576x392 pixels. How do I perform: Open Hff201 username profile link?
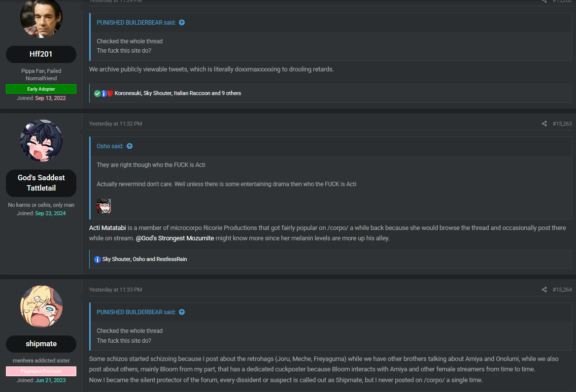pyautogui.click(x=41, y=54)
